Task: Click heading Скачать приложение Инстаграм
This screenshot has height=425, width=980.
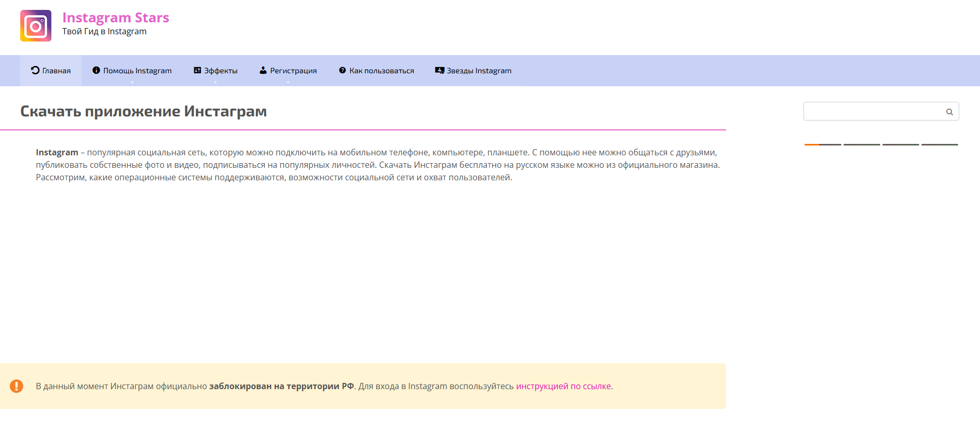Action: tap(143, 111)
